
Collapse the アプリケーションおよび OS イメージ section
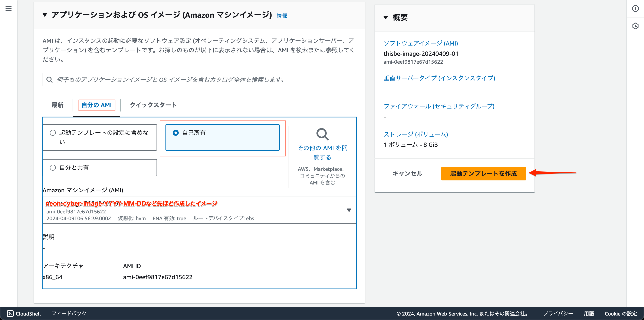pyautogui.click(x=45, y=15)
